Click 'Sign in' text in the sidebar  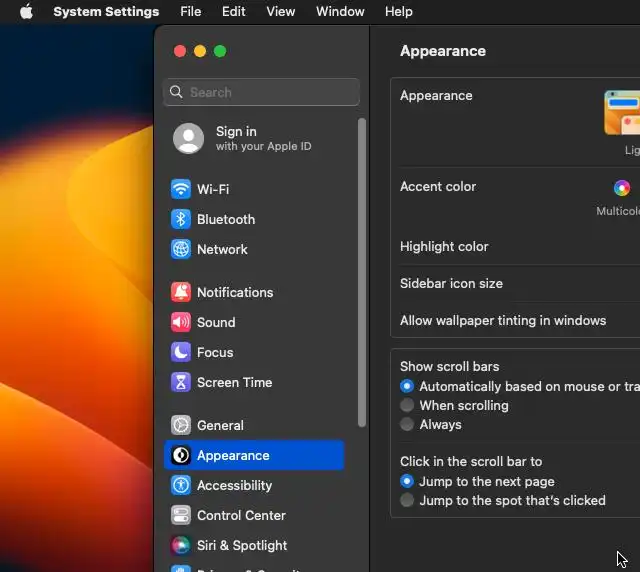pos(236,131)
